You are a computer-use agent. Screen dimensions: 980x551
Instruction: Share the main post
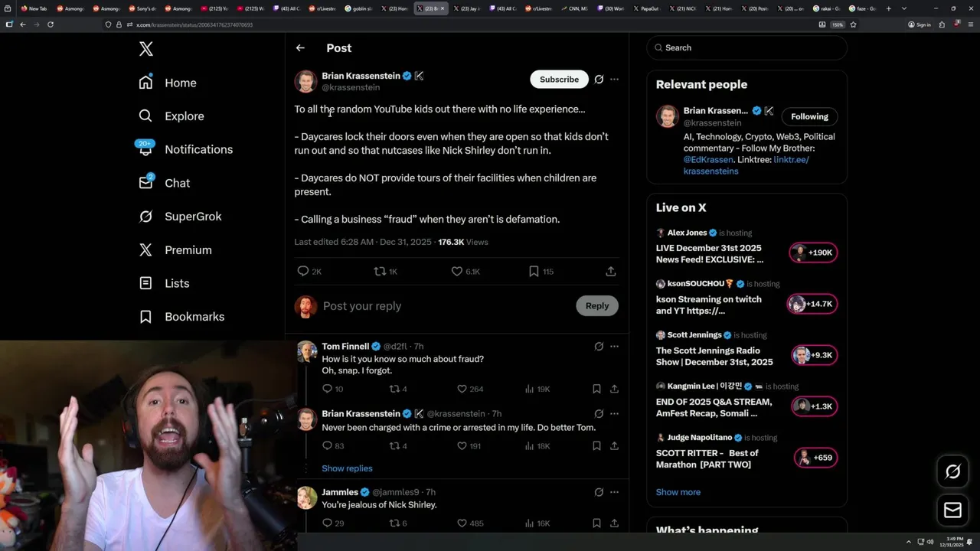pos(610,271)
